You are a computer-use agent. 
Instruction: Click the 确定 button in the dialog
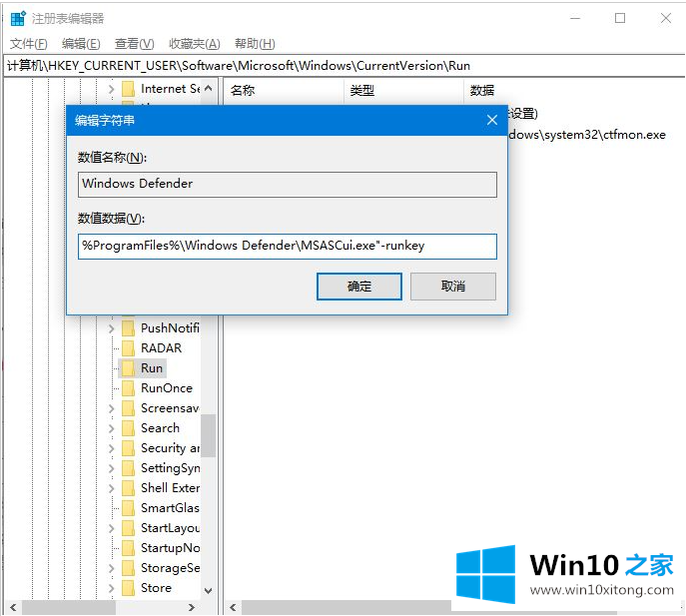(359, 287)
